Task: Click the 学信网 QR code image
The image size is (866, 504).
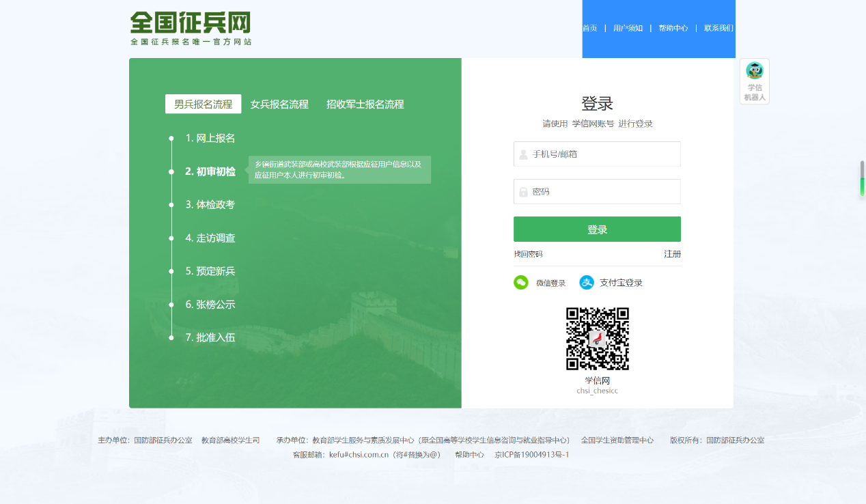Action: [x=597, y=339]
